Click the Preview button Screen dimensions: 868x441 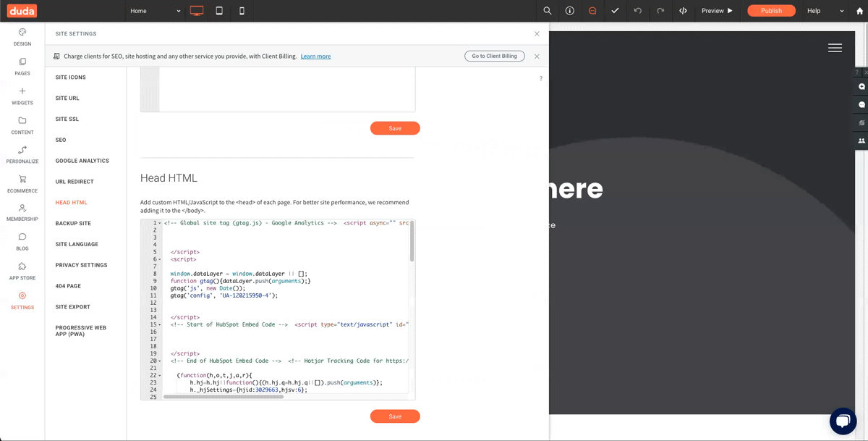pyautogui.click(x=717, y=11)
